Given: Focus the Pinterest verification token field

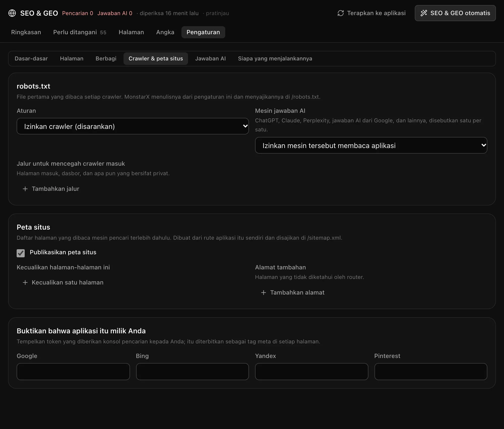Looking at the screenshot, I should coord(431,372).
